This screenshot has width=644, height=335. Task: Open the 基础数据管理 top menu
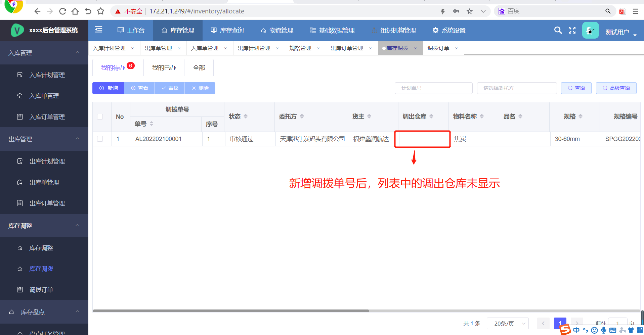pyautogui.click(x=332, y=31)
